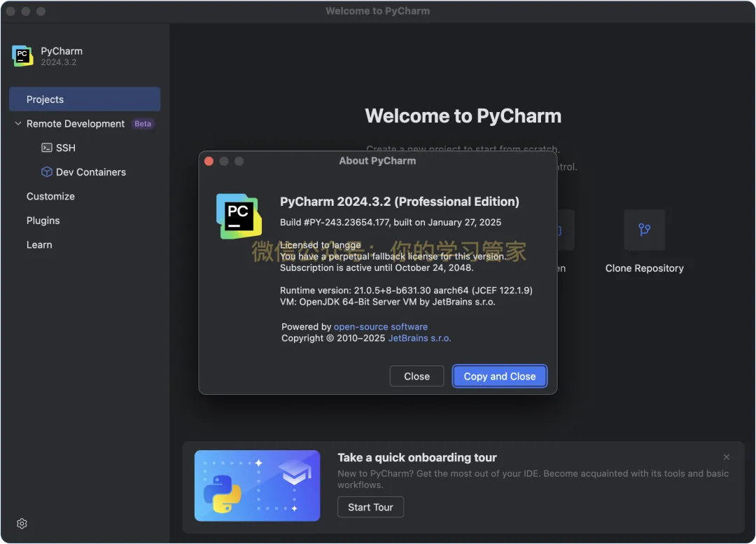Open the SSH remote option
Screen dimensions: 756x544
click(66, 148)
